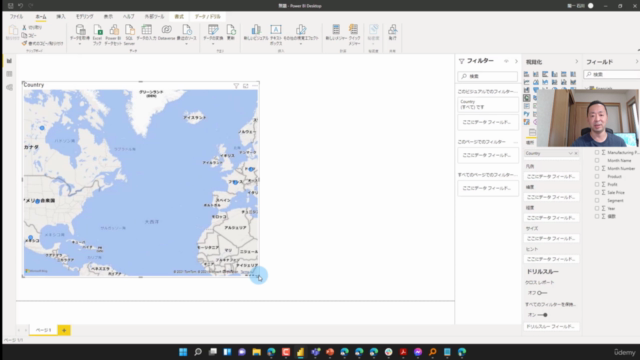Click the Cut (切り取り) icon
Screen dimensions: 640x360
click(x=24, y=27)
